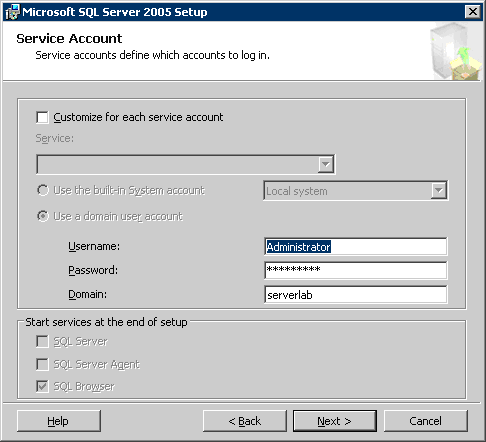This screenshot has height=442, width=486.
Task: Check the SQL Server Agent checkbox
Action: [42, 364]
